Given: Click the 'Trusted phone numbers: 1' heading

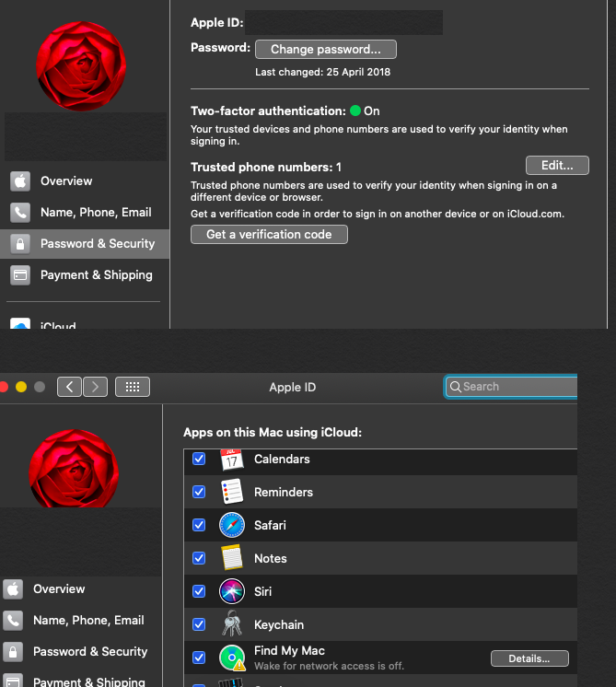Looking at the screenshot, I should pyautogui.click(x=266, y=168).
